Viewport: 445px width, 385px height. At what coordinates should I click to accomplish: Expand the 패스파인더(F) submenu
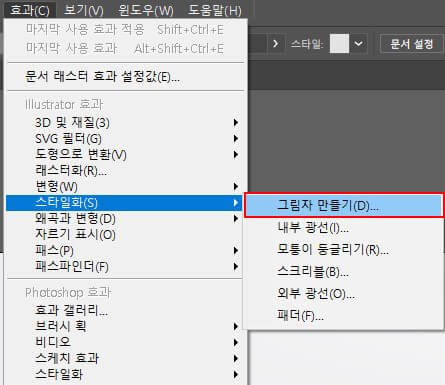tap(124, 266)
